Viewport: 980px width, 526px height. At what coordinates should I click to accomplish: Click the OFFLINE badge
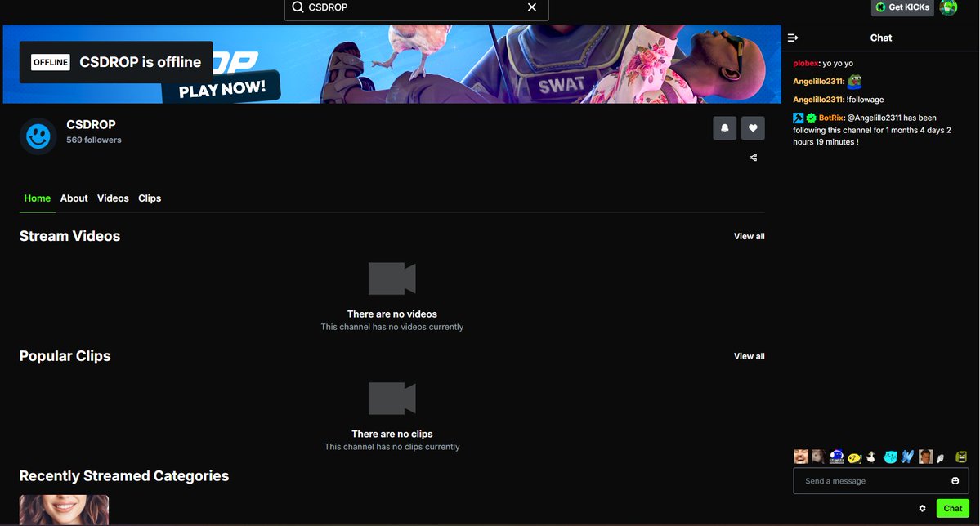[x=51, y=62]
